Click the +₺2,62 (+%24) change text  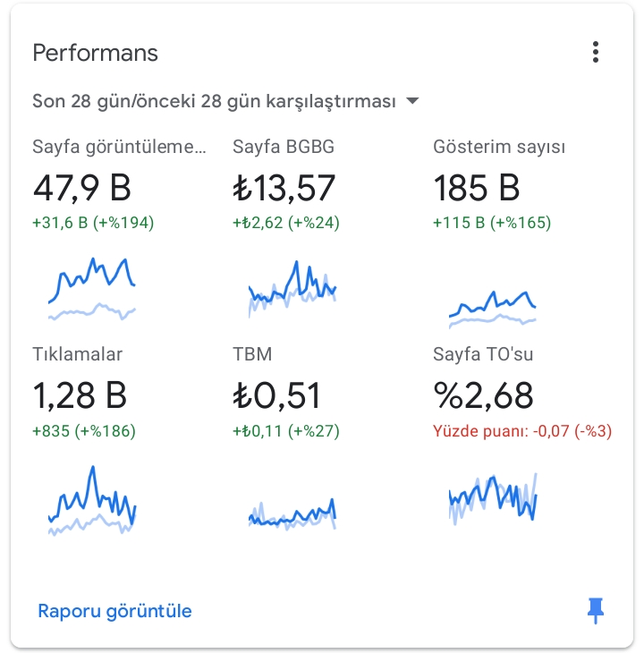tap(286, 223)
